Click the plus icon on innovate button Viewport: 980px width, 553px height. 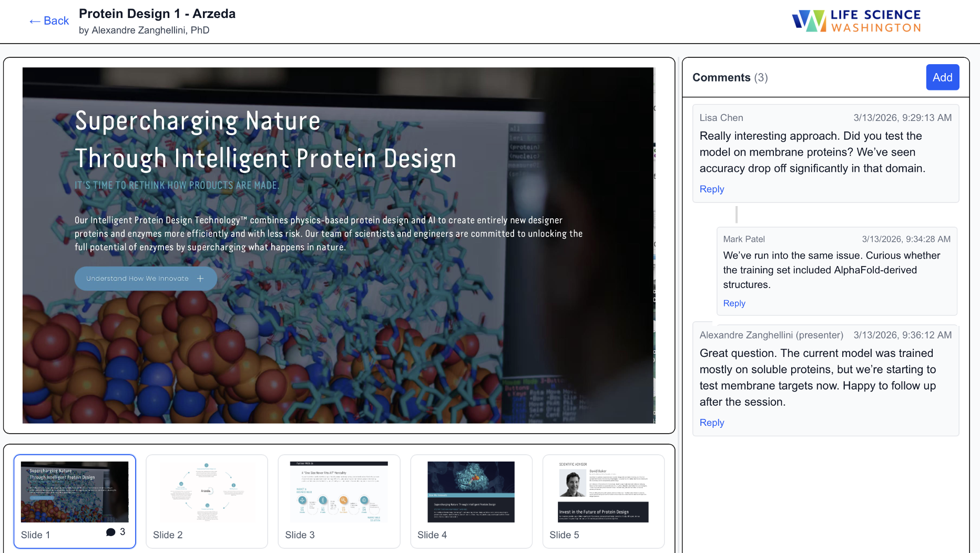click(x=200, y=279)
